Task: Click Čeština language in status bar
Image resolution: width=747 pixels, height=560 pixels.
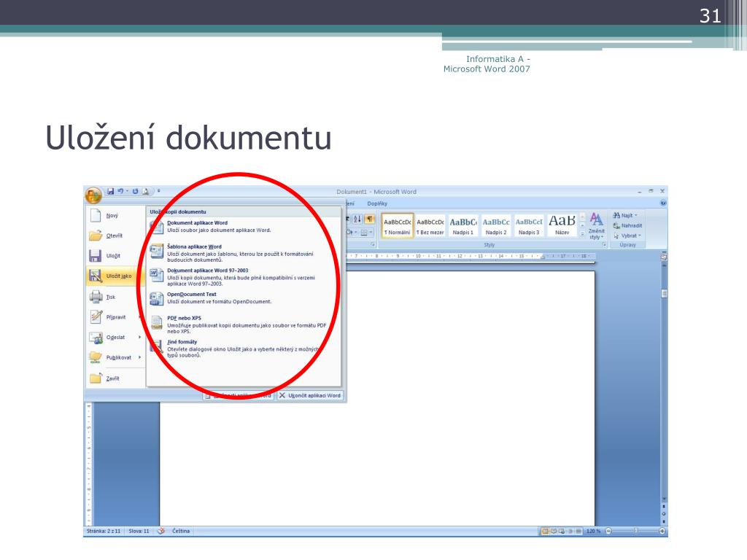Action: 181,531
